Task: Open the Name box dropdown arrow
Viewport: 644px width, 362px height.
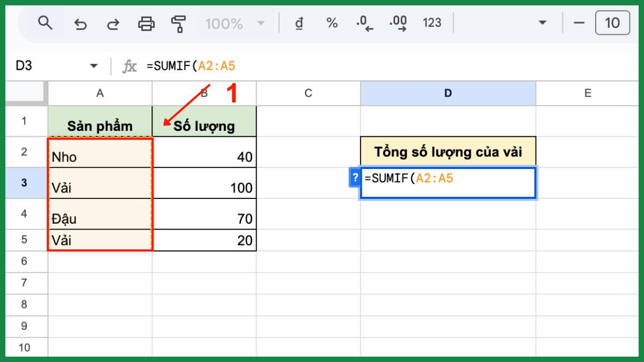Action: click(94, 66)
